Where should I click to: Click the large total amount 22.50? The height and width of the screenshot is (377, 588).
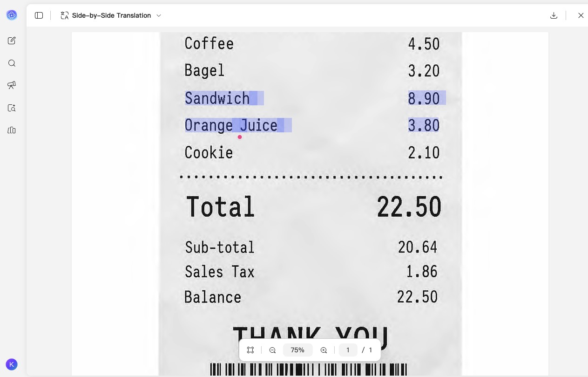pos(409,207)
